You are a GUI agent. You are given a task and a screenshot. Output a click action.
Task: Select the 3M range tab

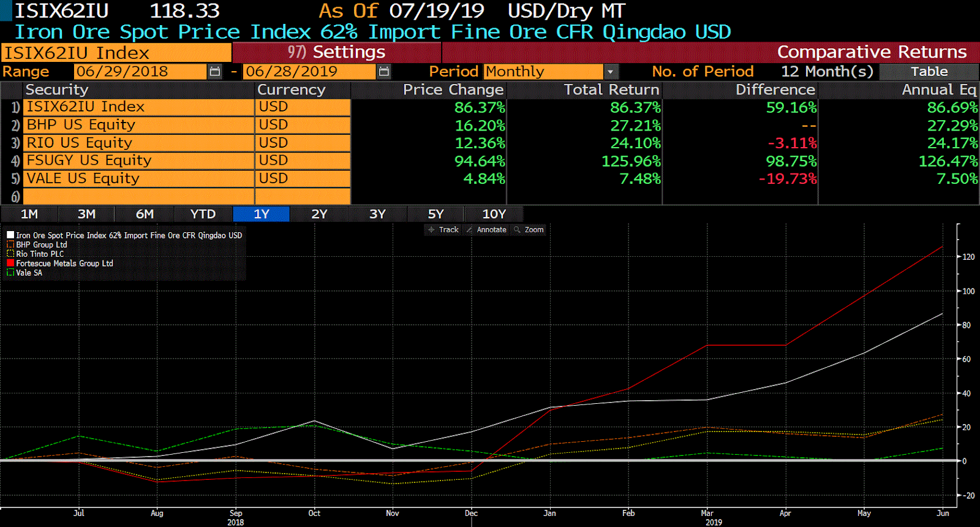pos(86,214)
